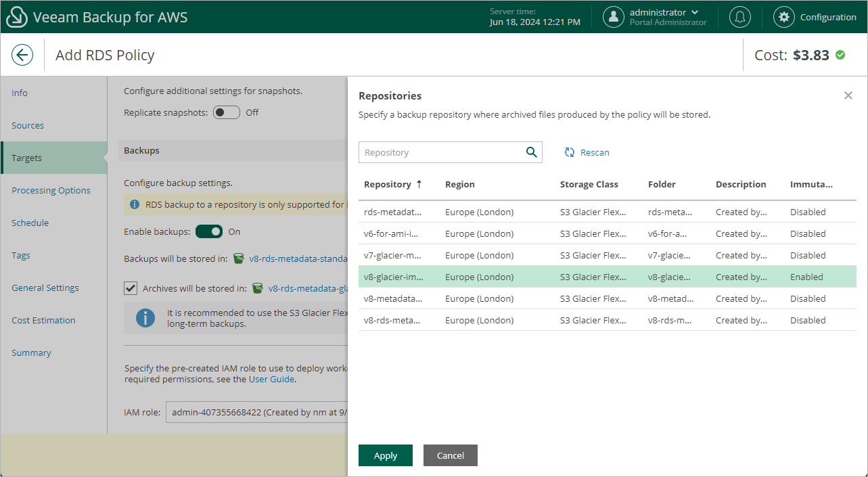The width and height of the screenshot is (868, 477).
Task: Toggle the Replicate snapshots switch
Action: click(x=227, y=112)
